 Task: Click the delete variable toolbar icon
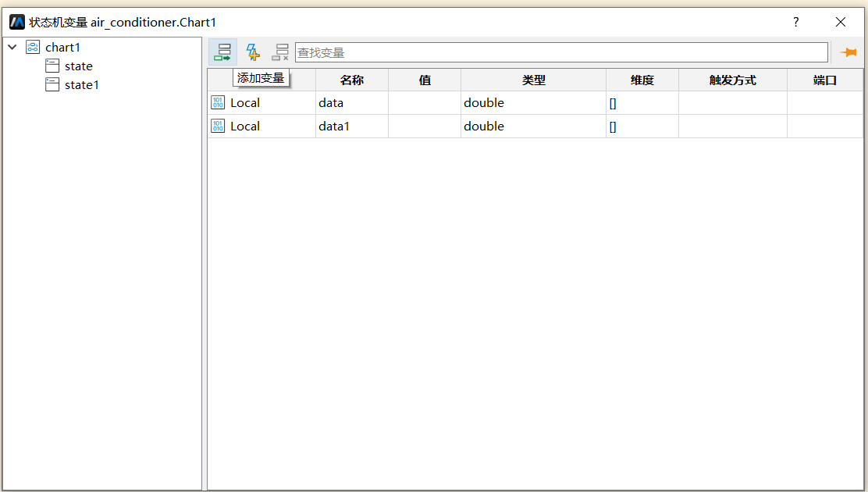281,52
